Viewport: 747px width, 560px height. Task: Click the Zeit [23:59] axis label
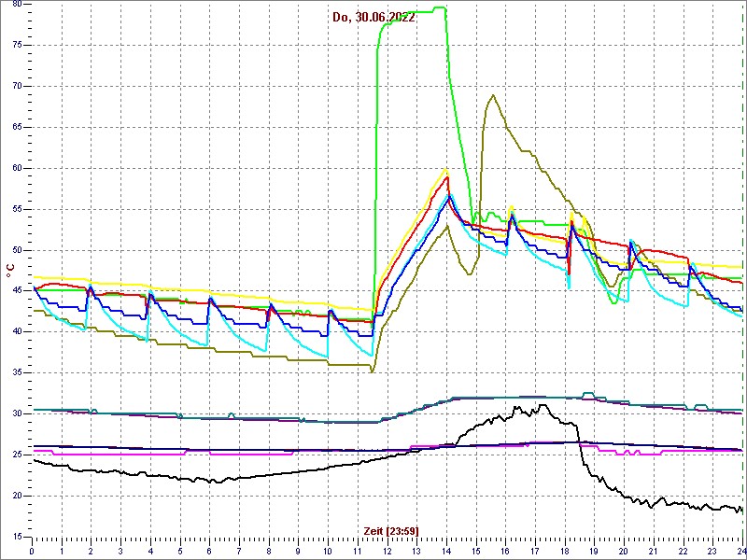pos(390,531)
